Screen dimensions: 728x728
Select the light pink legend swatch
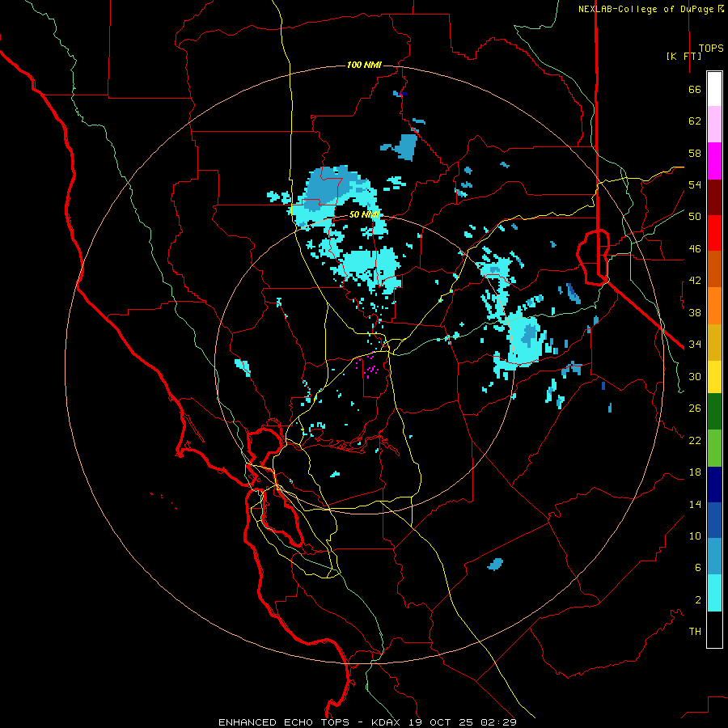[x=714, y=124]
